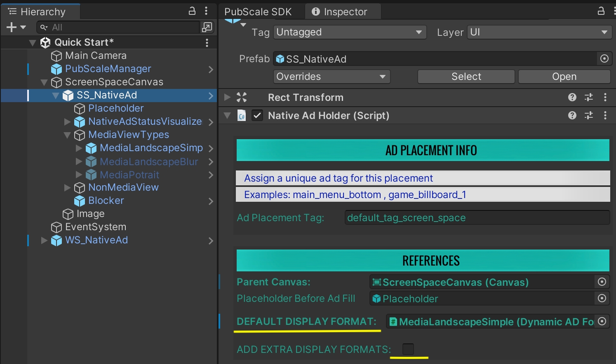Disable the Native Ad Holder script checkbox

257,116
